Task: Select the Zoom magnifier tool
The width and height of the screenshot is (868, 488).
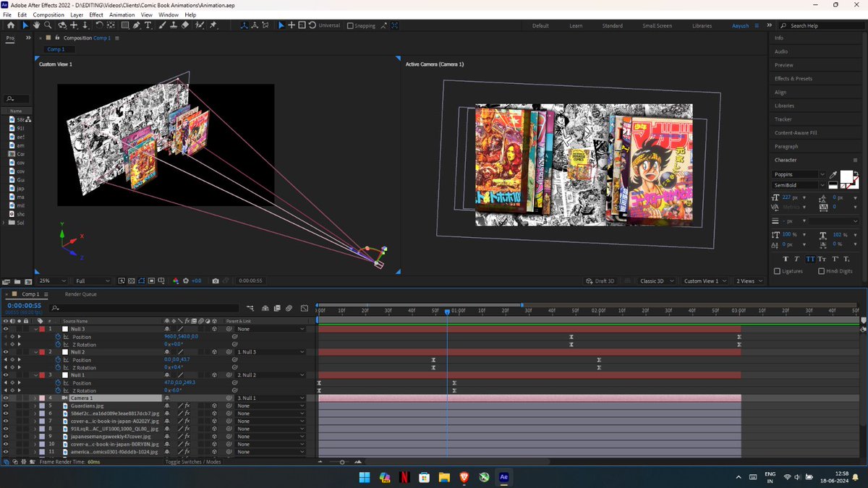Action: 47,25
